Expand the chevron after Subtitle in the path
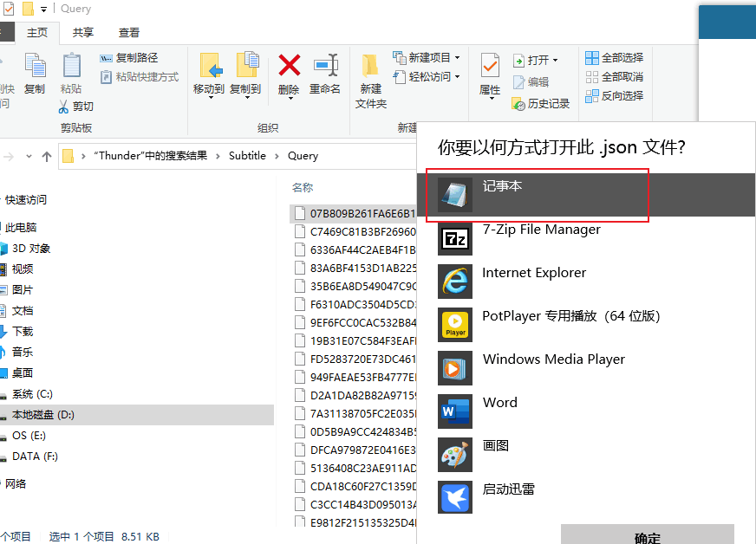 coord(277,156)
